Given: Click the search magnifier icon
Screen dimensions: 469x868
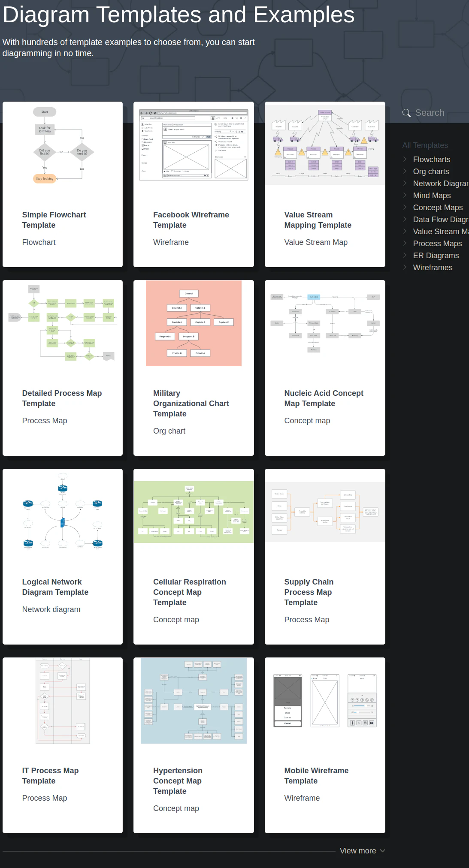Looking at the screenshot, I should point(406,113).
